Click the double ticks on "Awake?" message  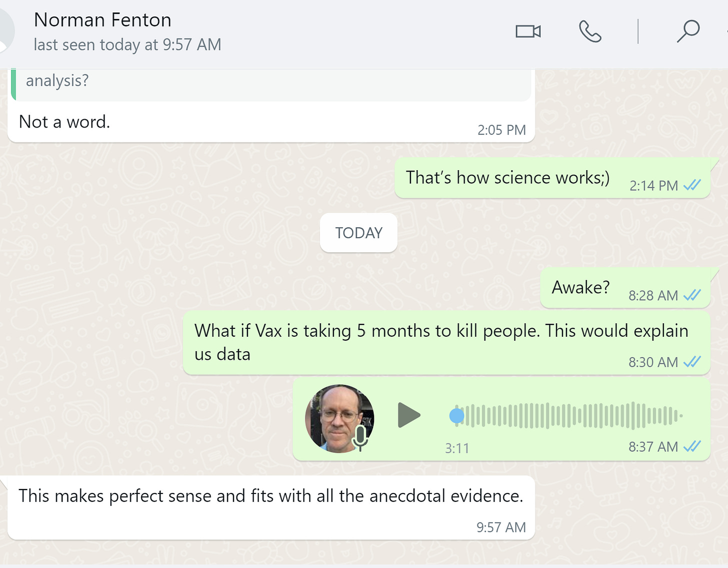pyautogui.click(x=692, y=295)
